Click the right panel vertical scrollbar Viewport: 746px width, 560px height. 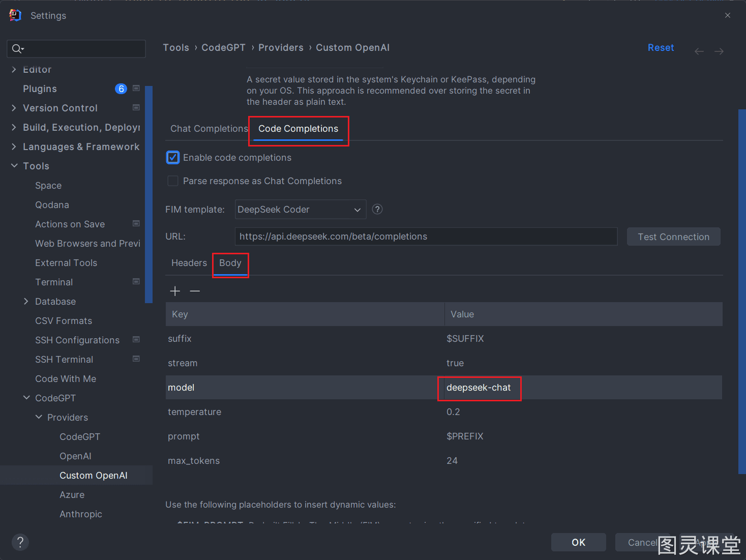coord(742,291)
